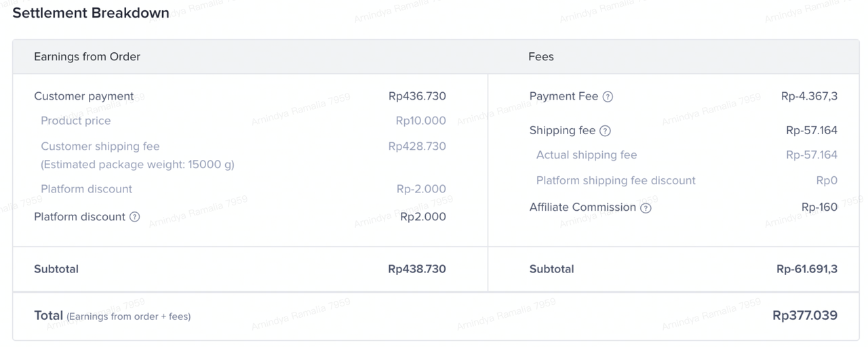Click the Rp377.039 total amount
This screenshot has height=347, width=868.
point(805,315)
